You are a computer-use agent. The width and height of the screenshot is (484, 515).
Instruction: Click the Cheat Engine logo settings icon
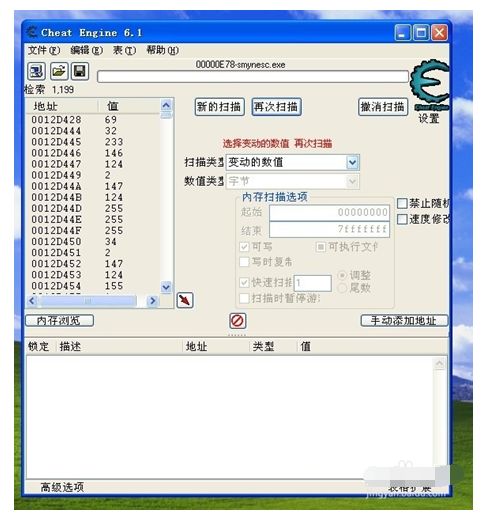pos(429,84)
